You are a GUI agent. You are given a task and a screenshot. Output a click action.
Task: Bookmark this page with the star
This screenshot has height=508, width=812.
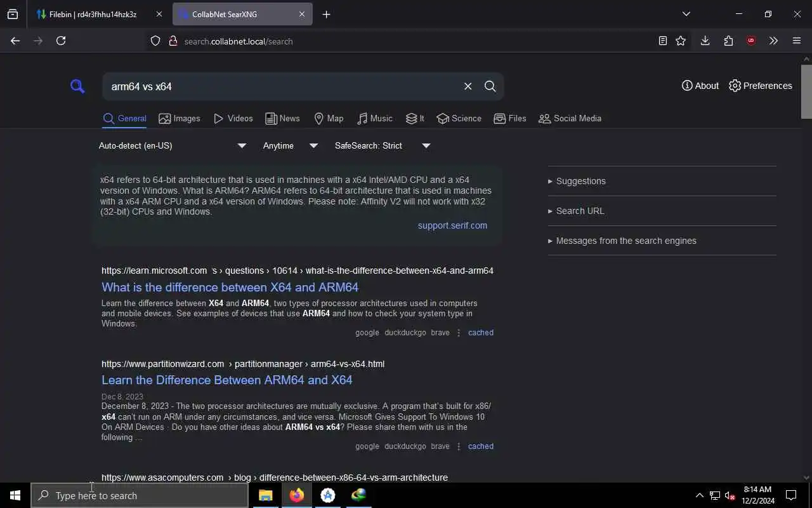click(x=681, y=41)
